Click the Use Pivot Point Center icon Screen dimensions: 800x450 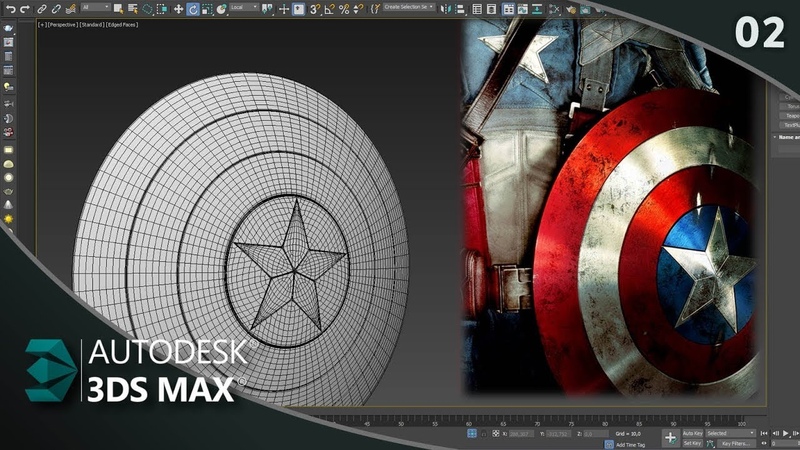pos(267,9)
